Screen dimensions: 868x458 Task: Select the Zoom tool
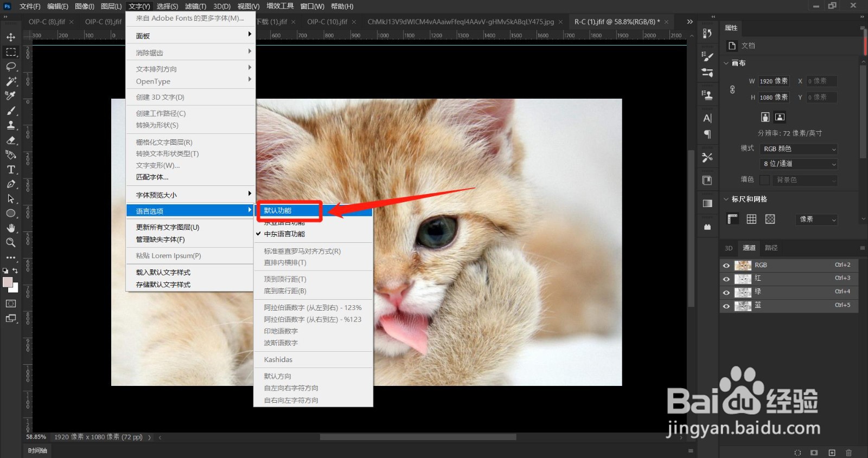pos(11,242)
